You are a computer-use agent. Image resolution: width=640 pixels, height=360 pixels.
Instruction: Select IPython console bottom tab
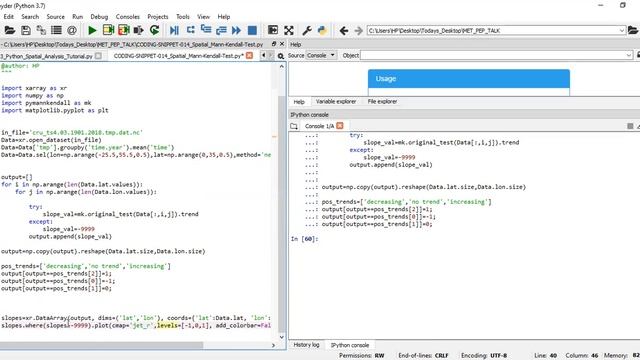[350, 345]
